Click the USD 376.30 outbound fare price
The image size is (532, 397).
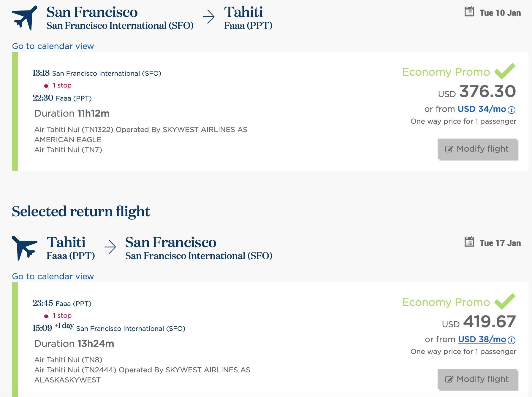pyautogui.click(x=487, y=91)
